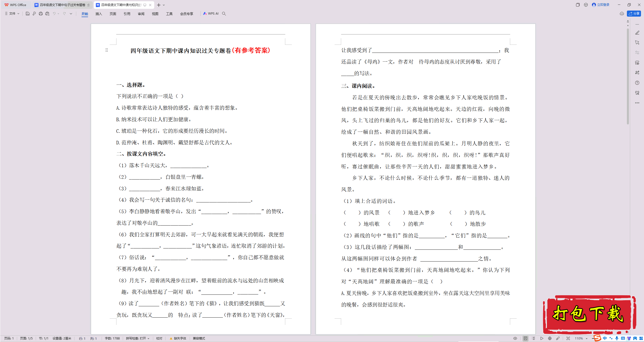
Task: Click the fit-to-page icon in status bar
Action: 568,338
